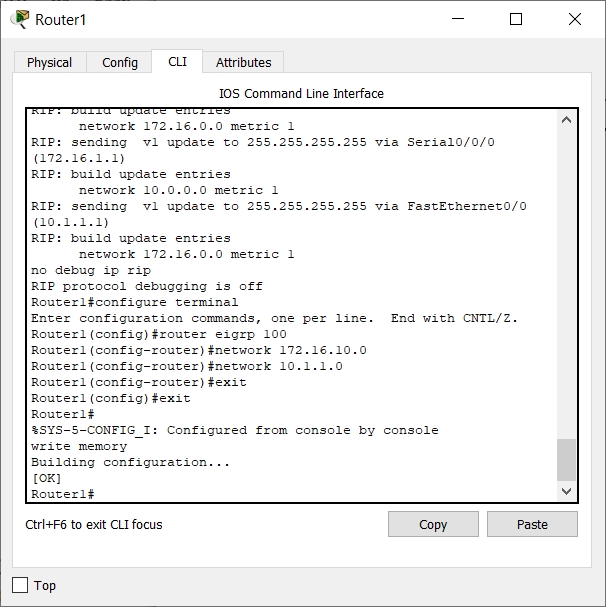Switch to the Physical tab

[50, 62]
